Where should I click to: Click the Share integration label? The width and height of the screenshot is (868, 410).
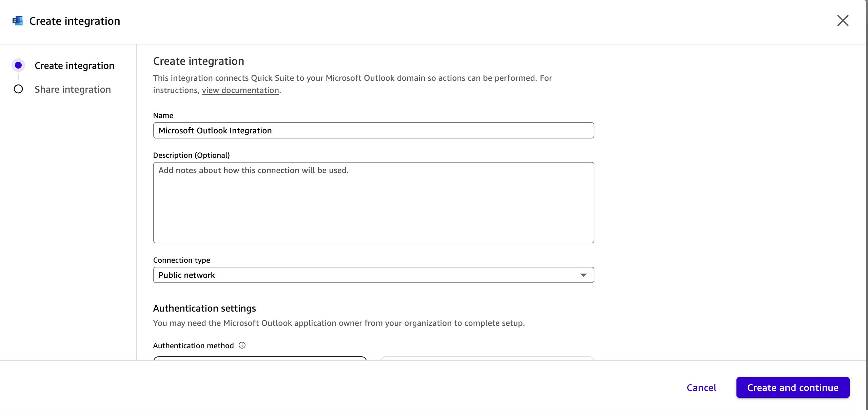click(x=72, y=89)
